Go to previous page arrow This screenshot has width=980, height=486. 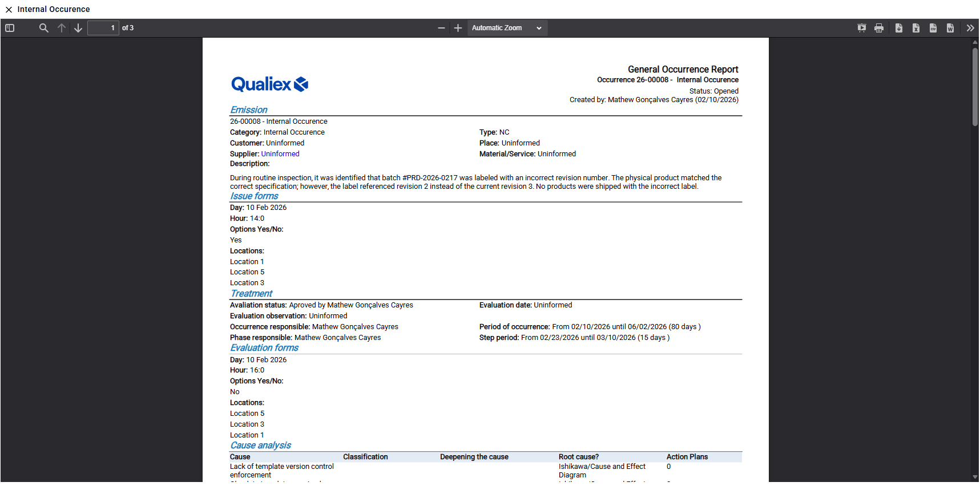(x=62, y=28)
